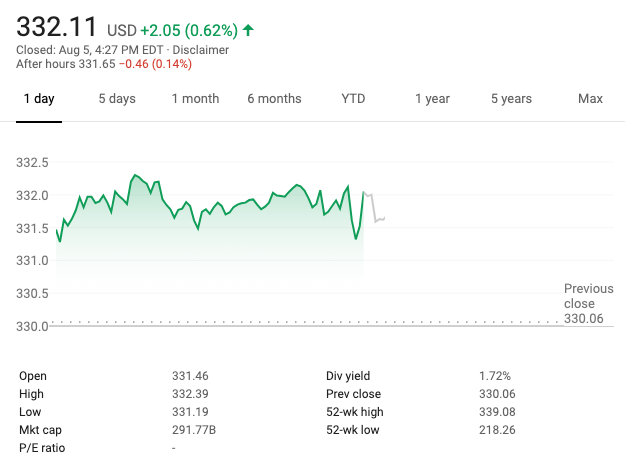Click the 332.5 y-axis label
The image size is (625, 463).
33,163
